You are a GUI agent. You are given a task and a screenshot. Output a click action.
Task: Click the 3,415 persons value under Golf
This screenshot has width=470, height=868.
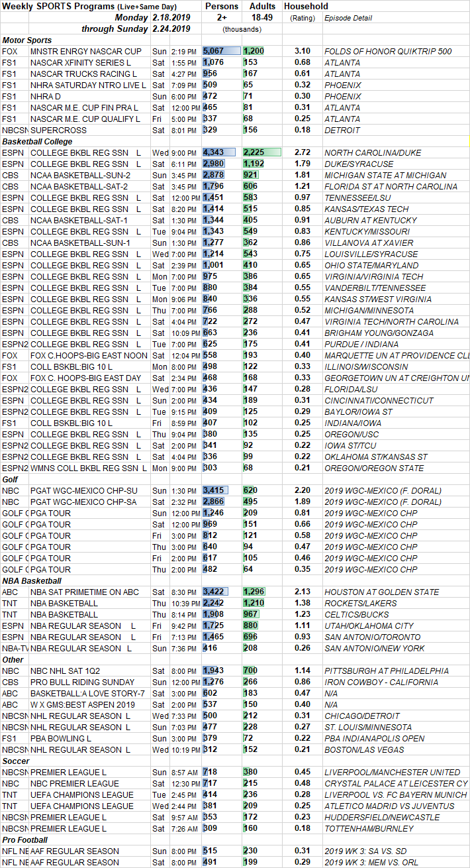pyautogui.click(x=214, y=490)
